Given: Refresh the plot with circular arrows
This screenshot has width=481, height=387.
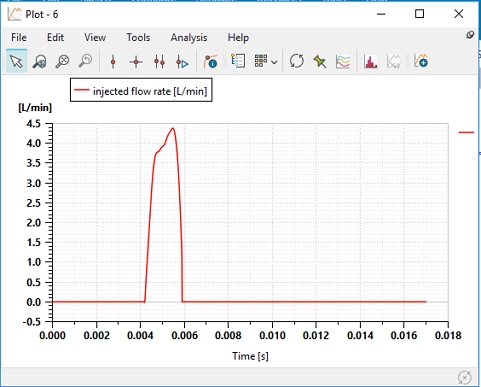Looking at the screenshot, I should (297, 61).
